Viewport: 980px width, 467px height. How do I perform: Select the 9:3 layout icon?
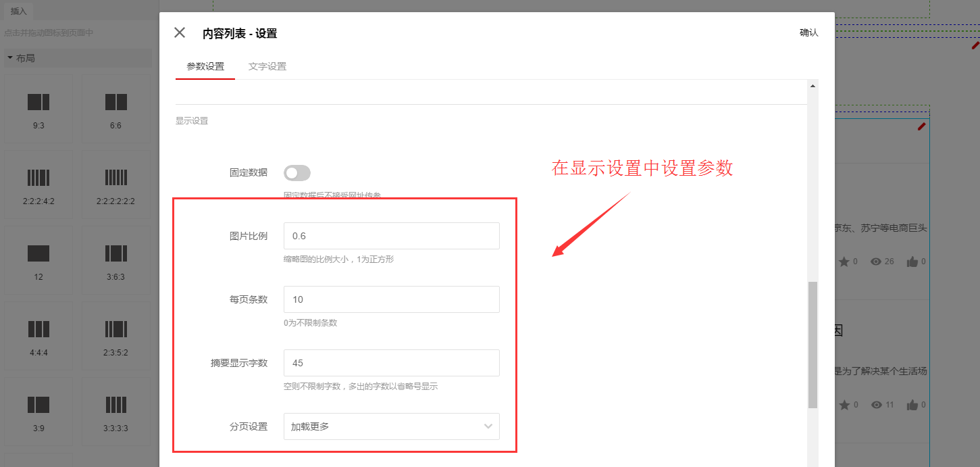[x=38, y=103]
